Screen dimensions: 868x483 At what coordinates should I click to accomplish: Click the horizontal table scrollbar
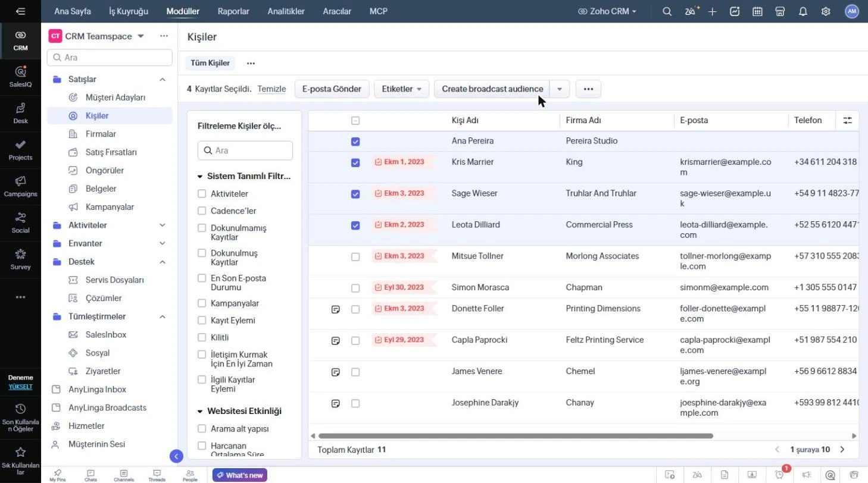(516, 436)
